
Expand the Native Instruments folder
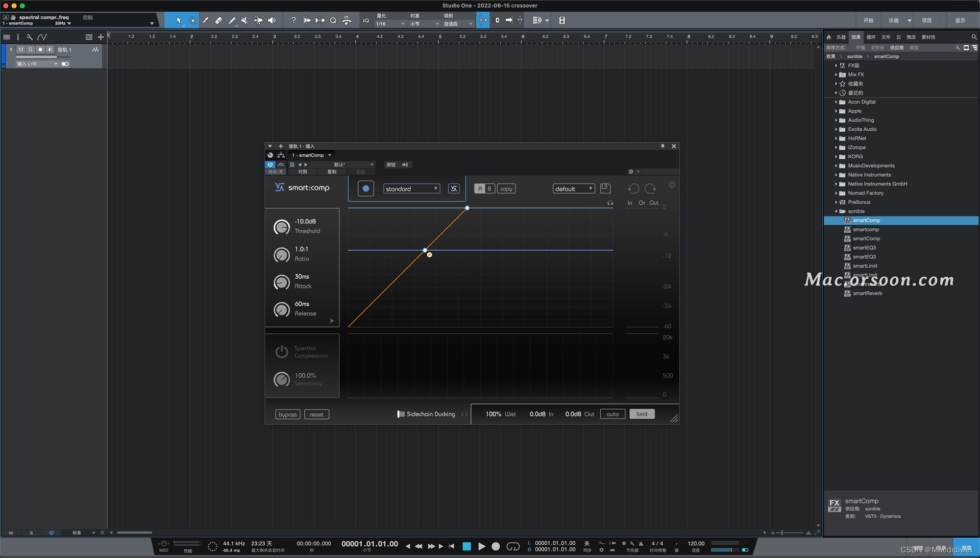point(836,175)
